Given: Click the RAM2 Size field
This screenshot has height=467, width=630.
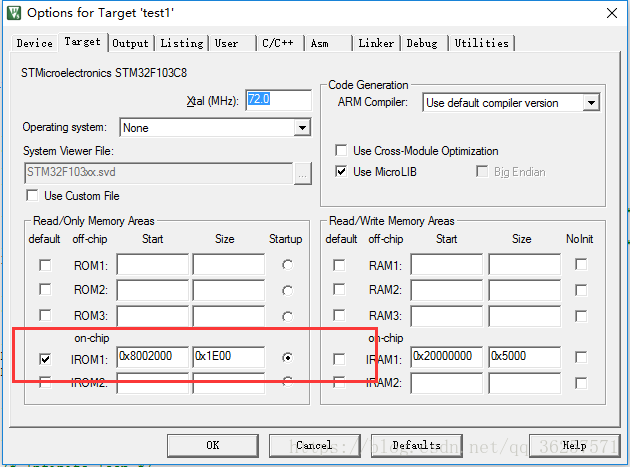Looking at the screenshot, I should (524, 290).
